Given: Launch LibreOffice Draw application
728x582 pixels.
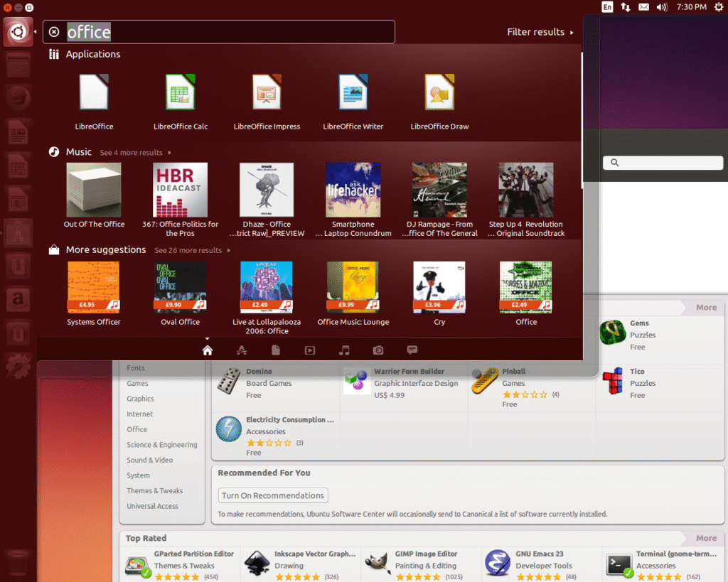Looking at the screenshot, I should [439, 93].
